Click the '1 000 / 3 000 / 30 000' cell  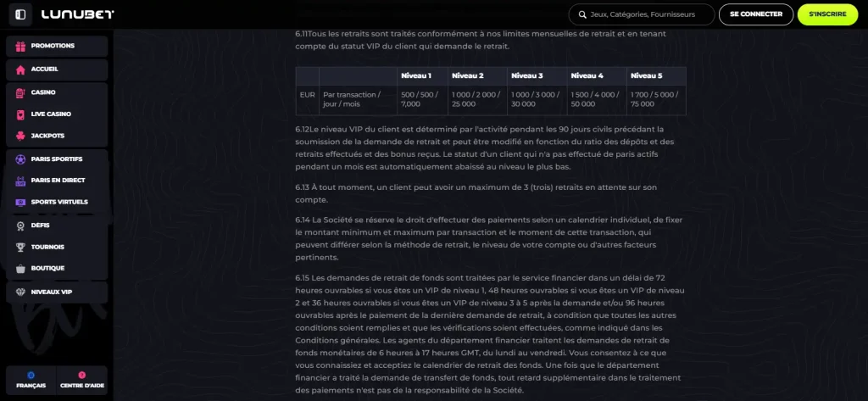[x=537, y=100]
